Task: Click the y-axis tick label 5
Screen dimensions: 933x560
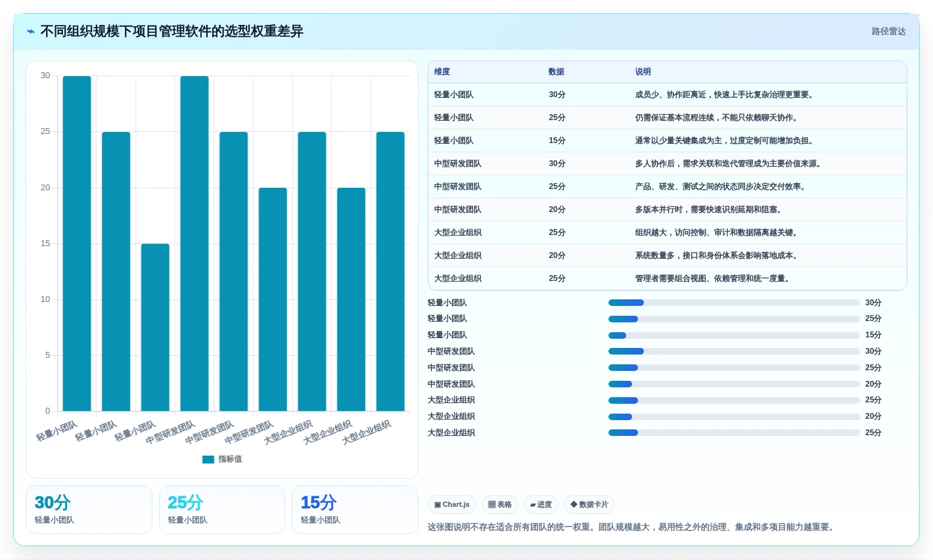Action: [47, 355]
